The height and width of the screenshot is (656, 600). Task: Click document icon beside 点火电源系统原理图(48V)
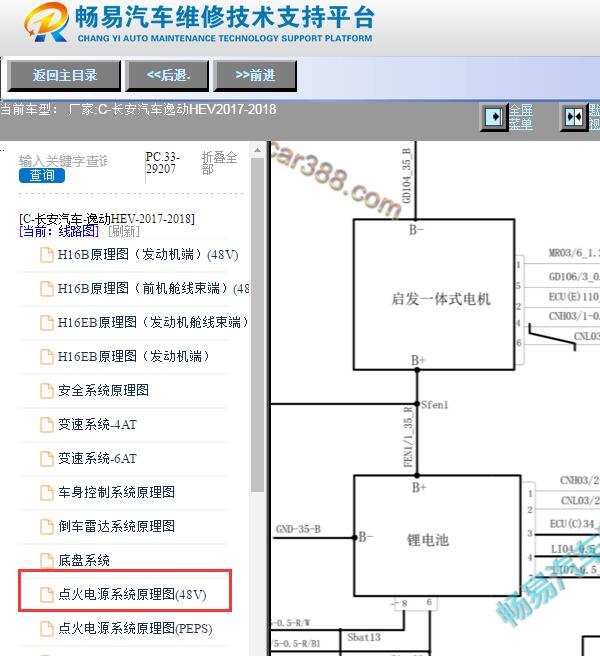pyautogui.click(x=47, y=594)
